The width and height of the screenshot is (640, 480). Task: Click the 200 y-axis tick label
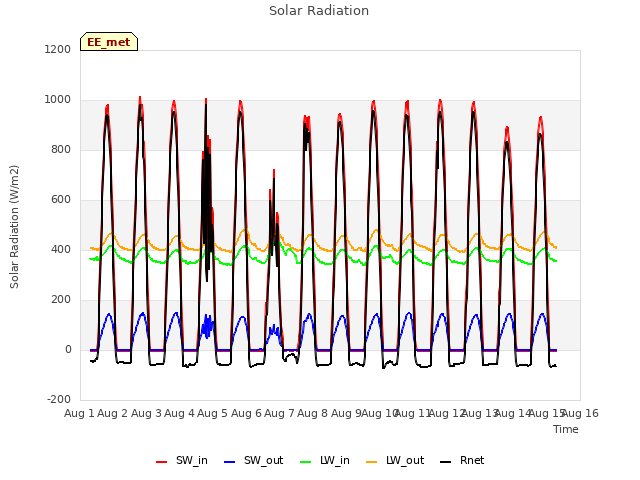(61, 300)
